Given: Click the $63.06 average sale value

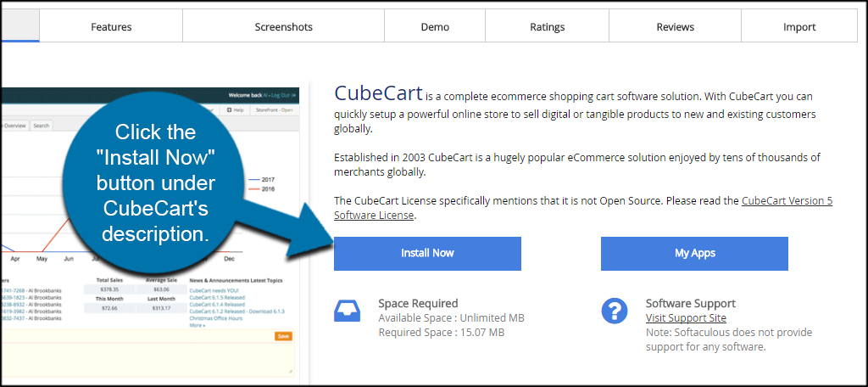Looking at the screenshot, I should click(x=162, y=289).
